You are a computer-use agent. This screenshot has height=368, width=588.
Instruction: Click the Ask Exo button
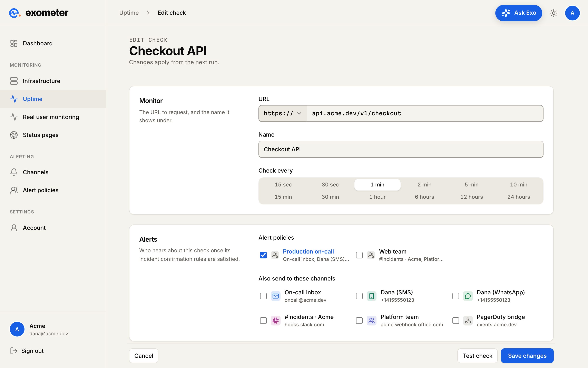519,13
